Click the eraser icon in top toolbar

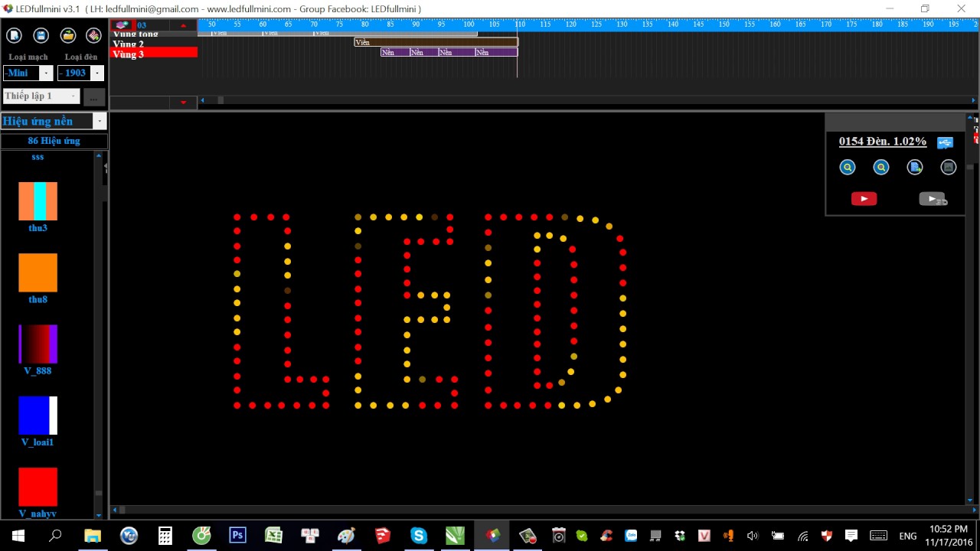[x=93, y=35]
